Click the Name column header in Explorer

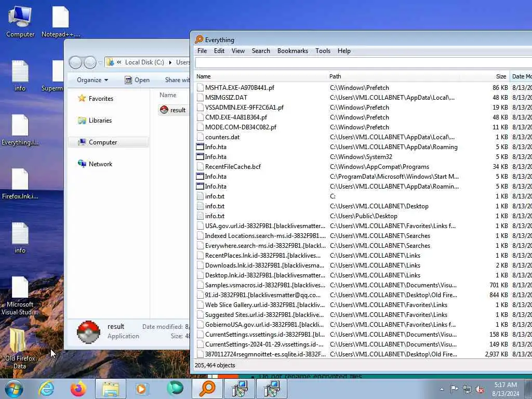[168, 95]
